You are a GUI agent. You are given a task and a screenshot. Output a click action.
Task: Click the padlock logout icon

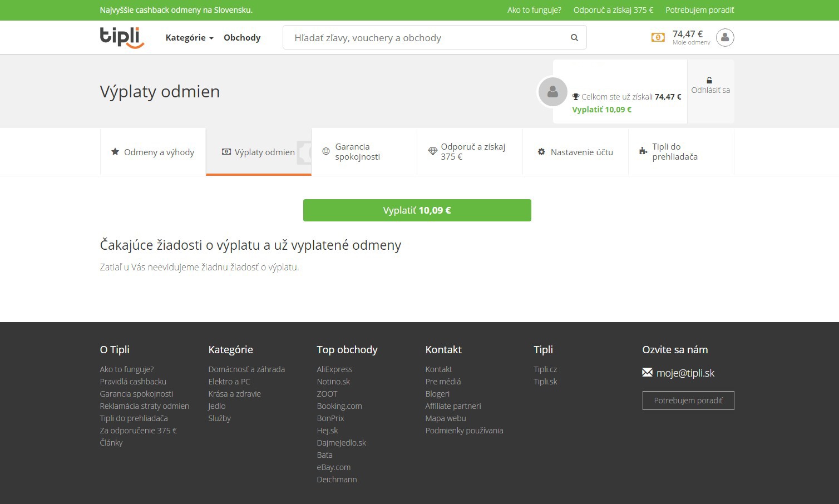709,81
